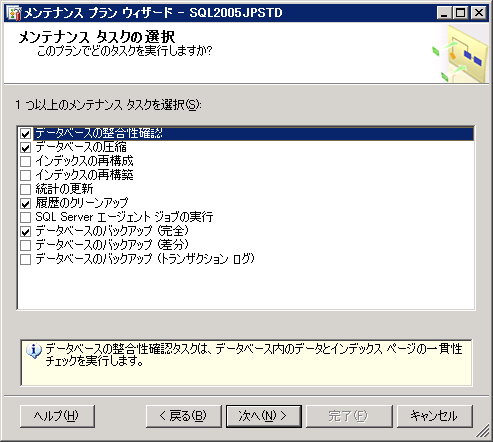Go back with < 戻る(B) button
Viewport: 493px width, 442px height.
pos(184,416)
